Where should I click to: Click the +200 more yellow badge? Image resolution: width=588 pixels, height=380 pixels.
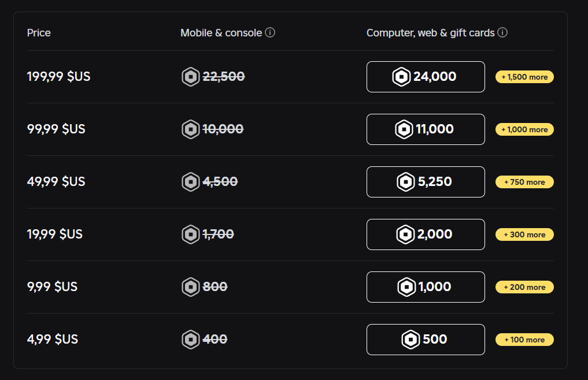click(524, 287)
